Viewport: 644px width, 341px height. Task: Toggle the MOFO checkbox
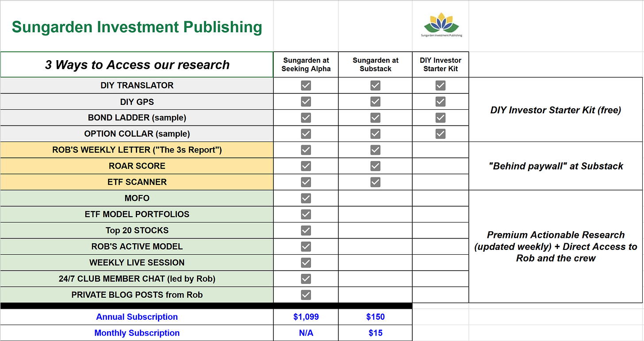click(306, 198)
